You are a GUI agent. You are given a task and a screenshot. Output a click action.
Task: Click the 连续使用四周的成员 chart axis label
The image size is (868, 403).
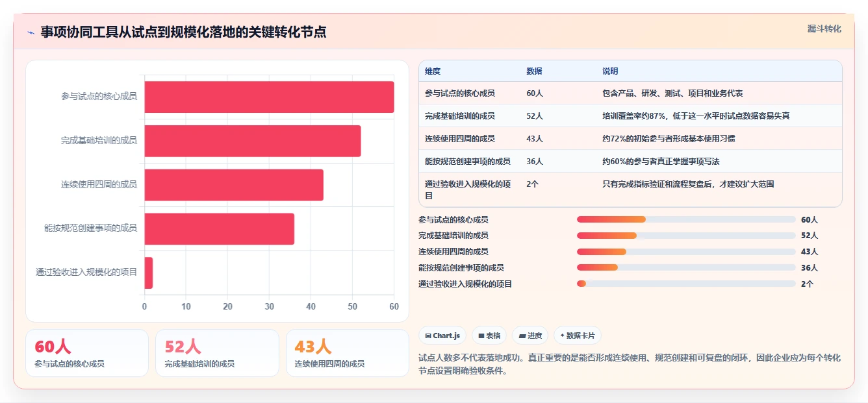tap(99, 185)
